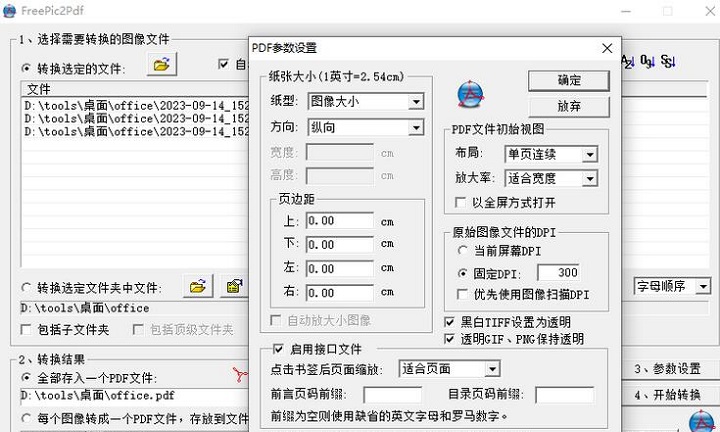Click the 放弃 cancel button
This screenshot has height=432, width=720.
(x=569, y=107)
